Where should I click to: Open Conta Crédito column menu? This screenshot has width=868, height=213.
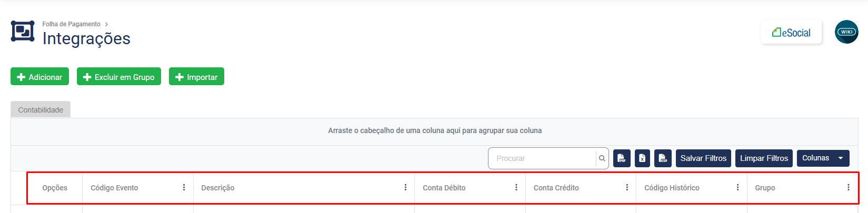click(x=627, y=187)
